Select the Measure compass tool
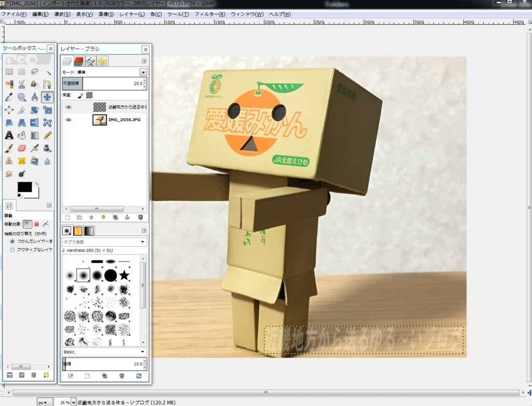The width and height of the screenshot is (532, 406). [34, 97]
